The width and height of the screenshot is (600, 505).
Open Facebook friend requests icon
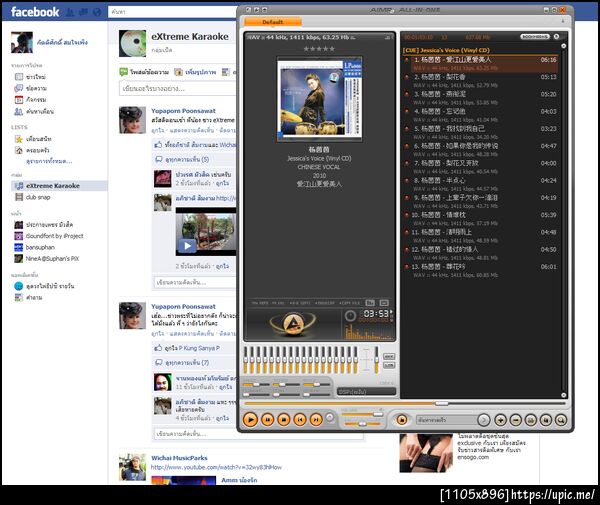coord(70,12)
